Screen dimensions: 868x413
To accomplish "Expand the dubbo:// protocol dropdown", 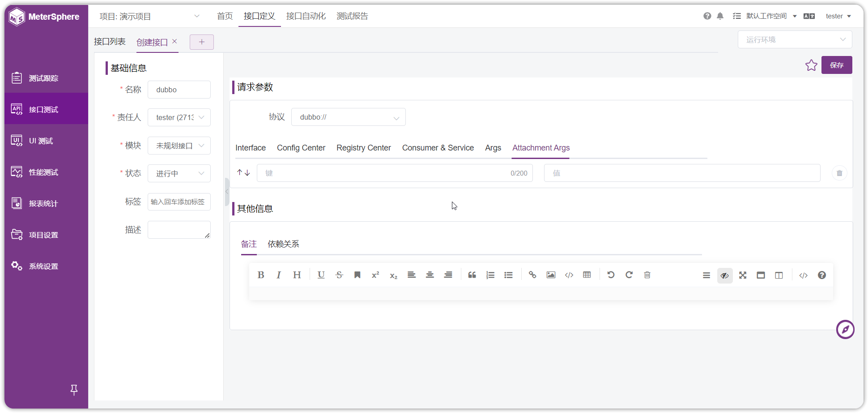I will 348,117.
